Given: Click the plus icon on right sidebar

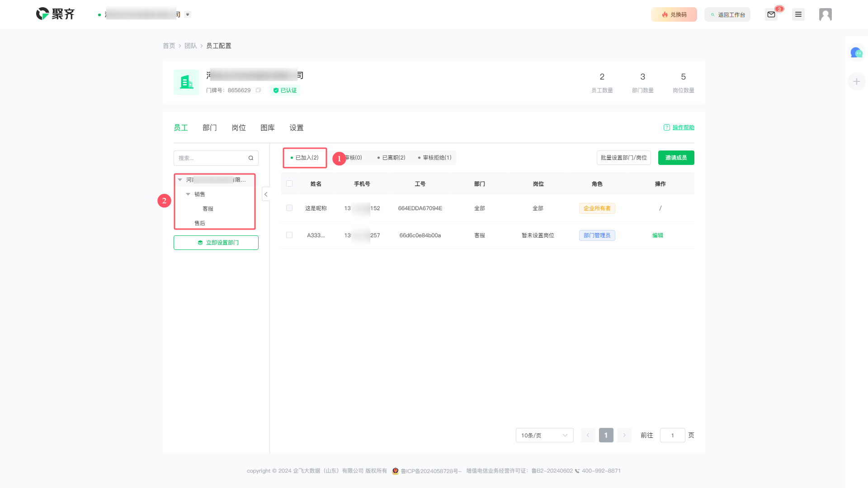Looking at the screenshot, I should point(856,81).
